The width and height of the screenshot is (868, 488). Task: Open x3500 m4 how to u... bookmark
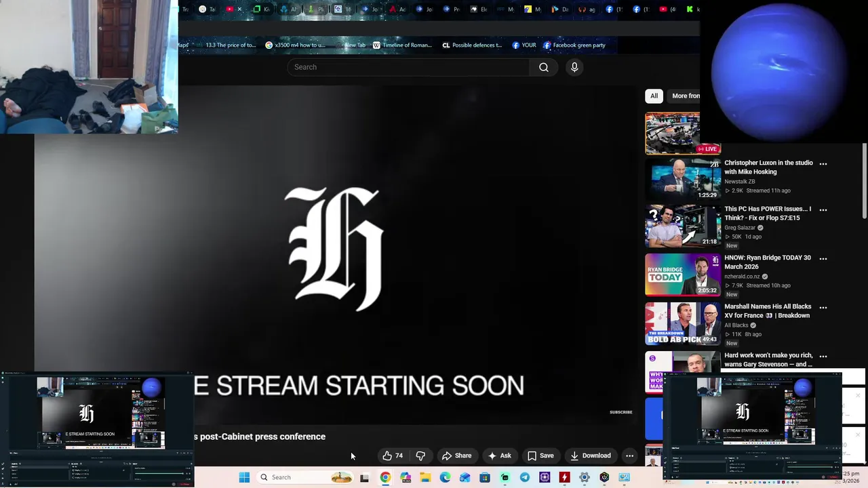[x=295, y=45]
